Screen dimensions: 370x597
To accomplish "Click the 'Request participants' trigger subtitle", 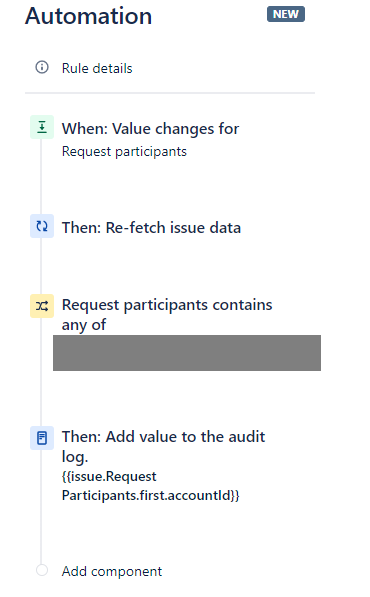I will click(124, 152).
